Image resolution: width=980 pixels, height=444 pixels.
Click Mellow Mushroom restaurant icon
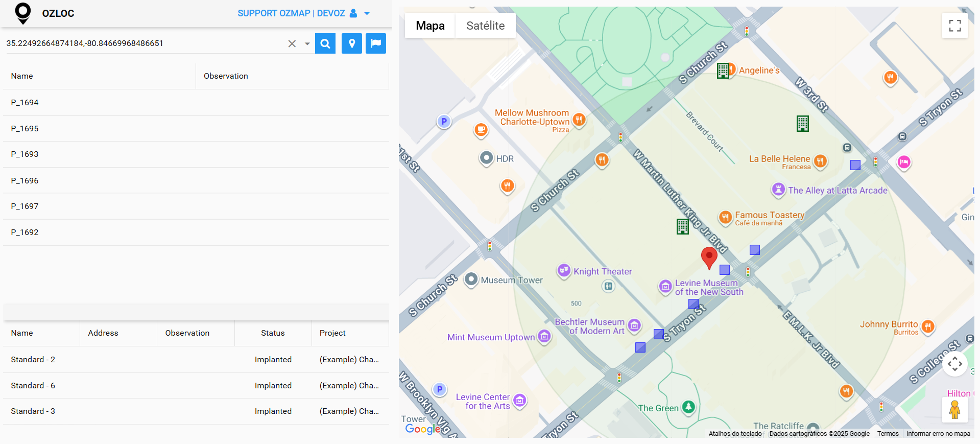click(579, 120)
